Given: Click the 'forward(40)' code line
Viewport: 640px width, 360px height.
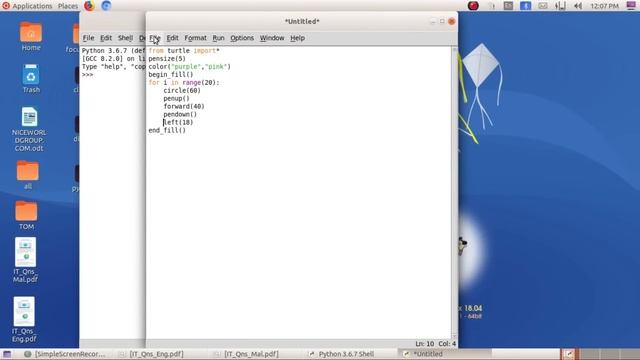Looking at the screenshot, I should 184,107.
